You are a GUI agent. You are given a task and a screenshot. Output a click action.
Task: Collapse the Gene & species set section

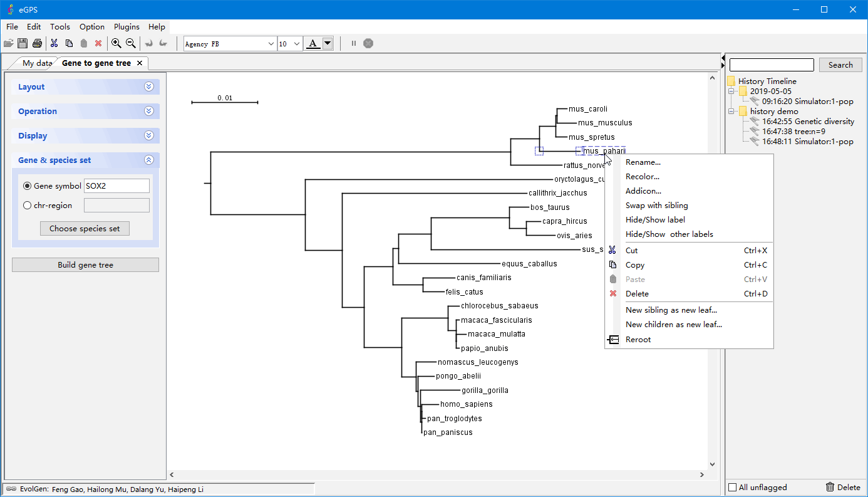point(148,160)
